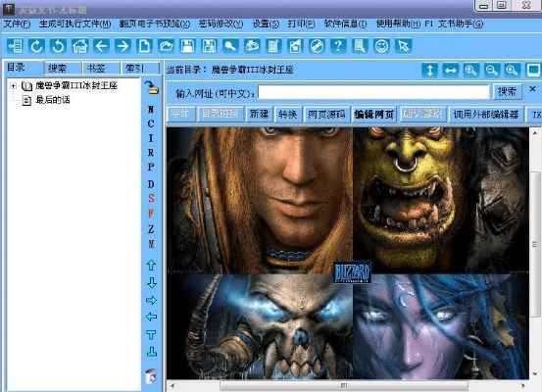Click the key password toolbar icon
This screenshot has width=542, height=392.
(230, 46)
